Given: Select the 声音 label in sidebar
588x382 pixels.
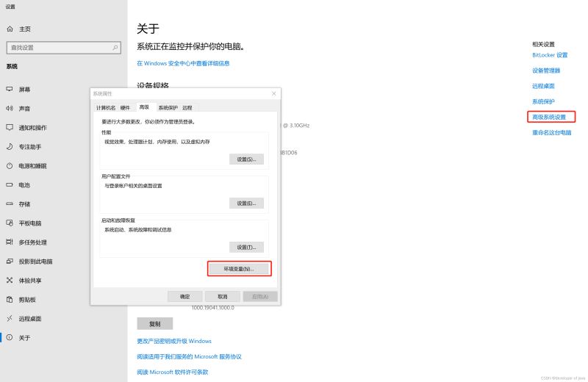Looking at the screenshot, I should pos(24,108).
